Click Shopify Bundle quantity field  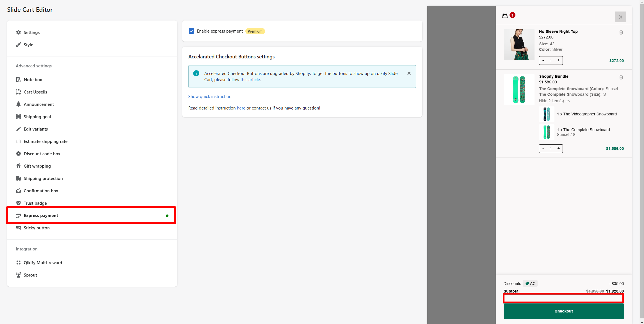point(551,149)
